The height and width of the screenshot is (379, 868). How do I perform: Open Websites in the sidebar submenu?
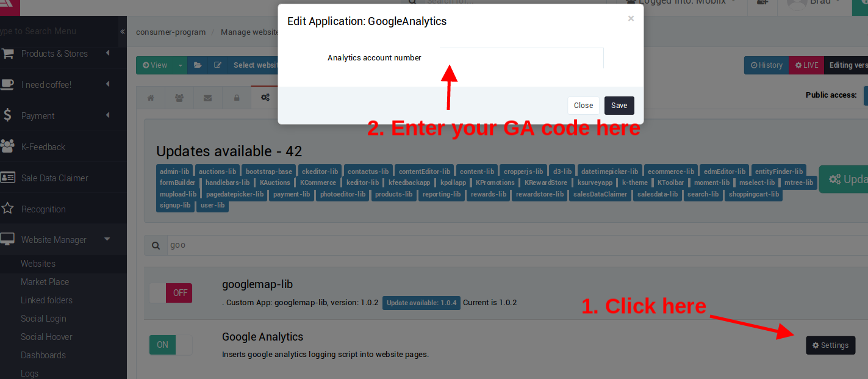(x=38, y=264)
